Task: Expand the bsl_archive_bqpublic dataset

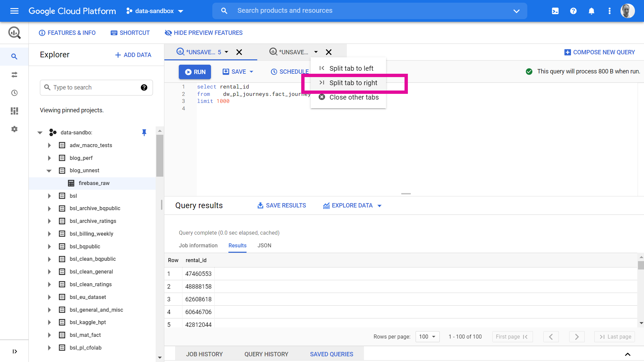Action: 49,208
